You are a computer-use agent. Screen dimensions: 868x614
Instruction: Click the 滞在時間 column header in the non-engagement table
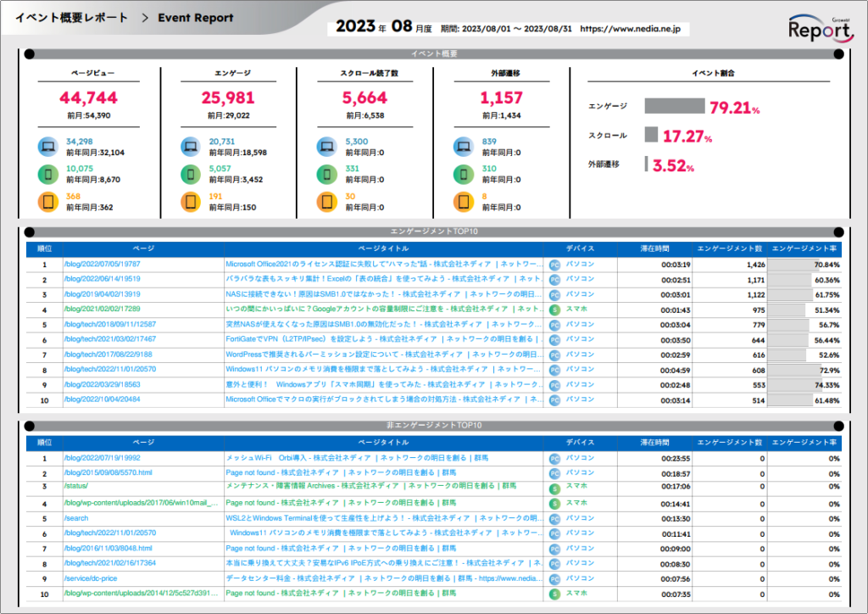pos(654,443)
